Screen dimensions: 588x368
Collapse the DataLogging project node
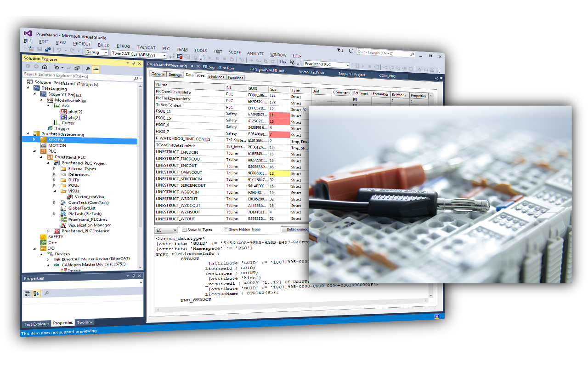pos(28,89)
